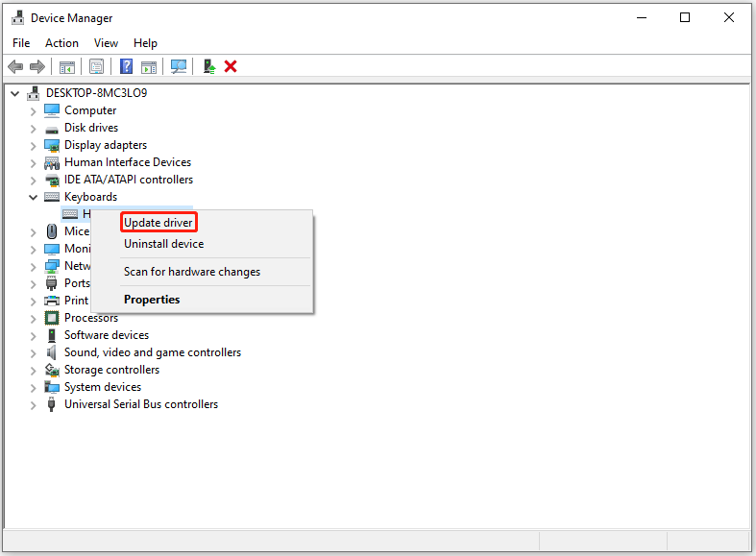
Task: Click the Universal Serial Bus controllers icon
Action: pyautogui.click(x=52, y=404)
